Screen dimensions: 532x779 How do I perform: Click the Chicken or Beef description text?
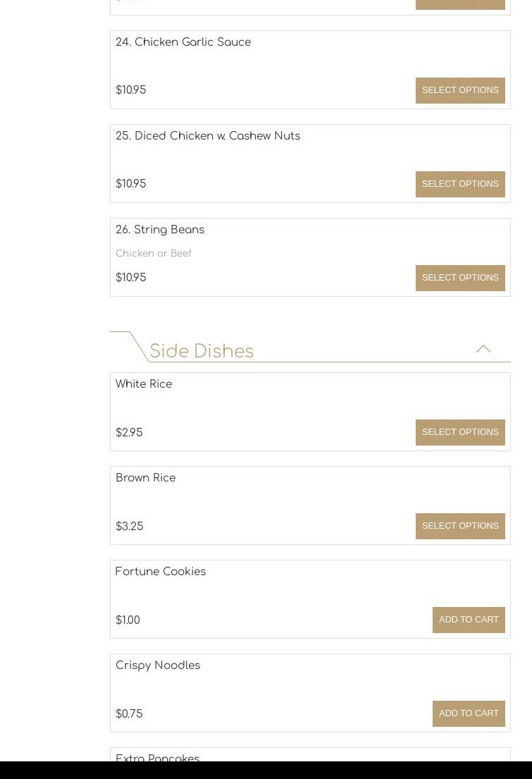pos(154,254)
